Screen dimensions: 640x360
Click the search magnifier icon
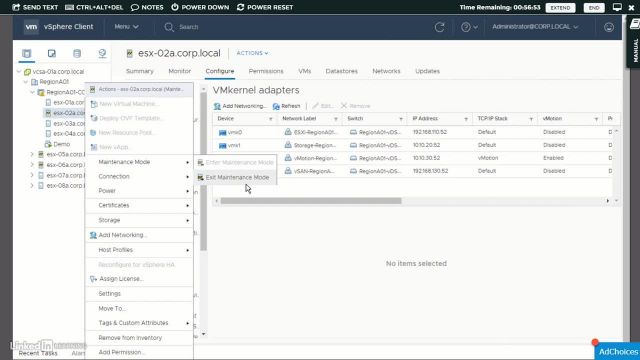click(x=169, y=27)
